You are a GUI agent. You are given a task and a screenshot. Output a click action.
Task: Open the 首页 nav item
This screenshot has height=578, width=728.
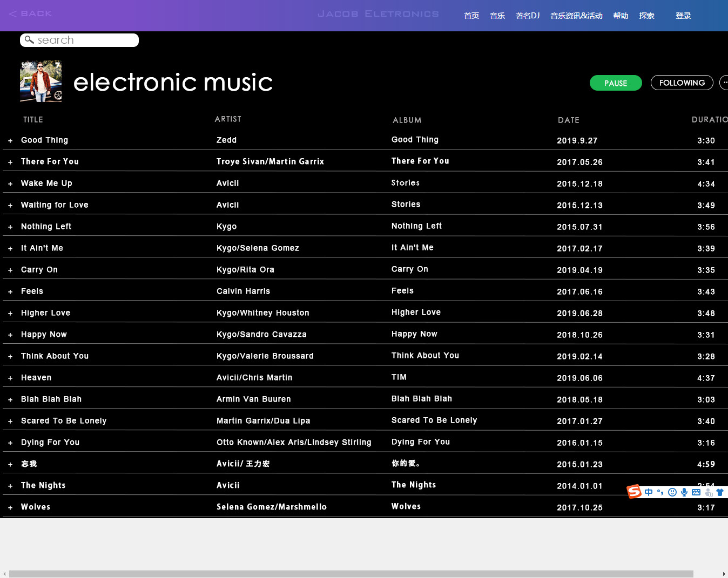(471, 16)
